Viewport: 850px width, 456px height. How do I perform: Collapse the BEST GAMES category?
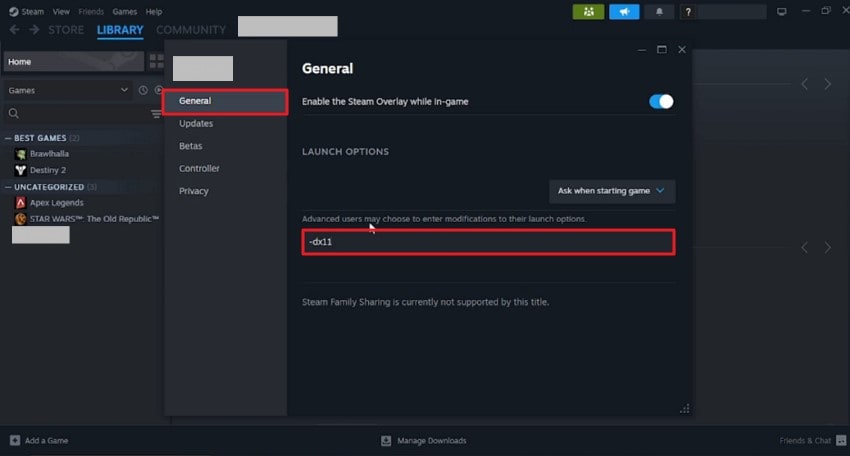(8, 138)
